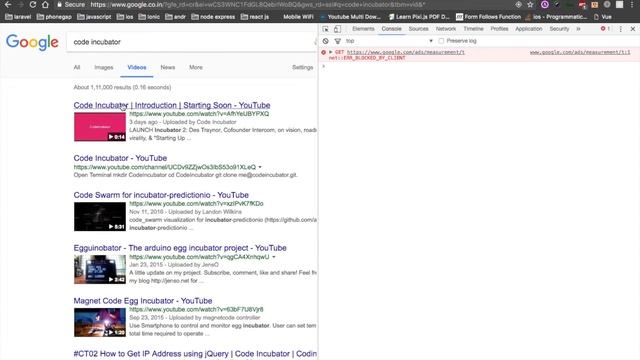The image size is (640, 360).
Task: Open the browser home page icon
Action: (45, 4)
